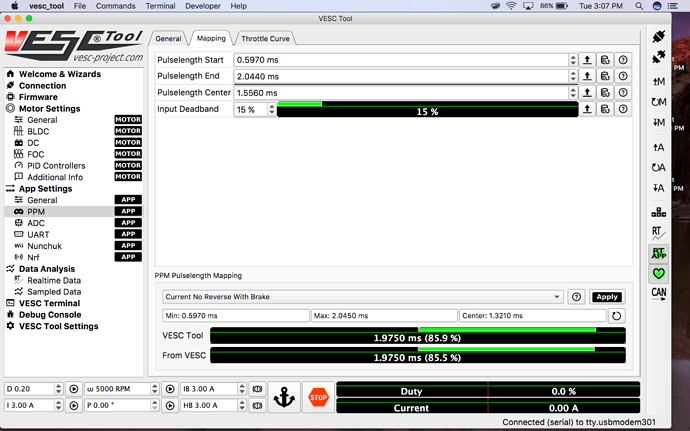
Task: Click the Pulselength Center value field
Action: 398,92
